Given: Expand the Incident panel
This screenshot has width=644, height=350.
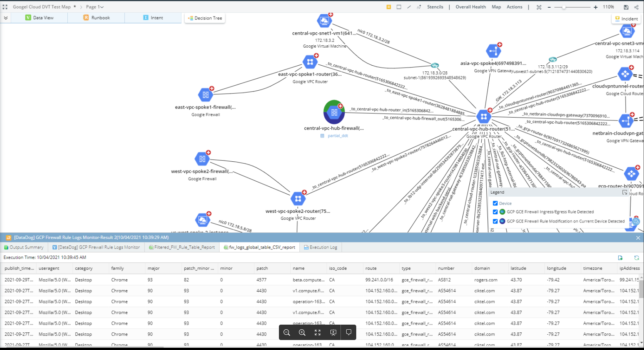Looking at the screenshot, I should 626,18.
